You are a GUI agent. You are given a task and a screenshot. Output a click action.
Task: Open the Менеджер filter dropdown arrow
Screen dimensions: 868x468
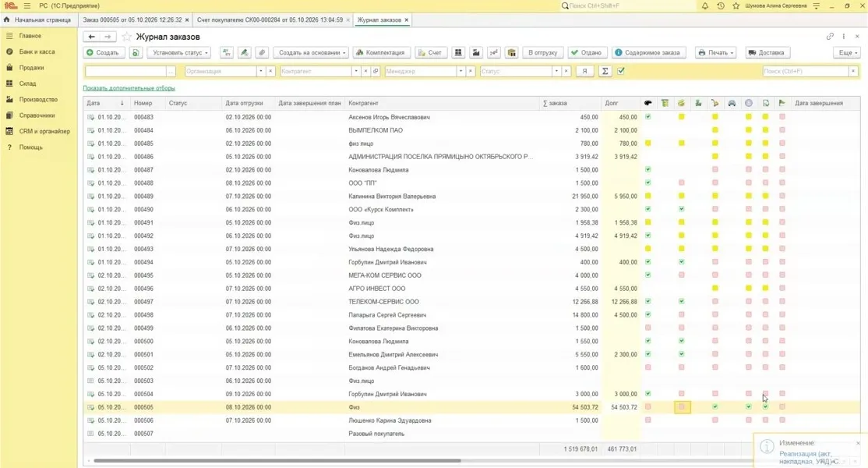(x=460, y=71)
